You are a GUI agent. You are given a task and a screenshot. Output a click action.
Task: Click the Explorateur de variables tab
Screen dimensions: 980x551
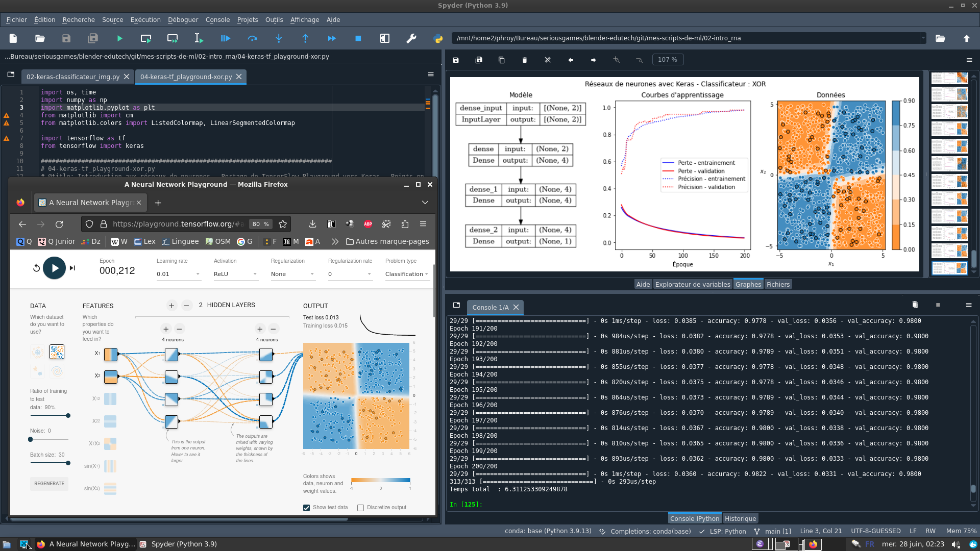coord(692,284)
